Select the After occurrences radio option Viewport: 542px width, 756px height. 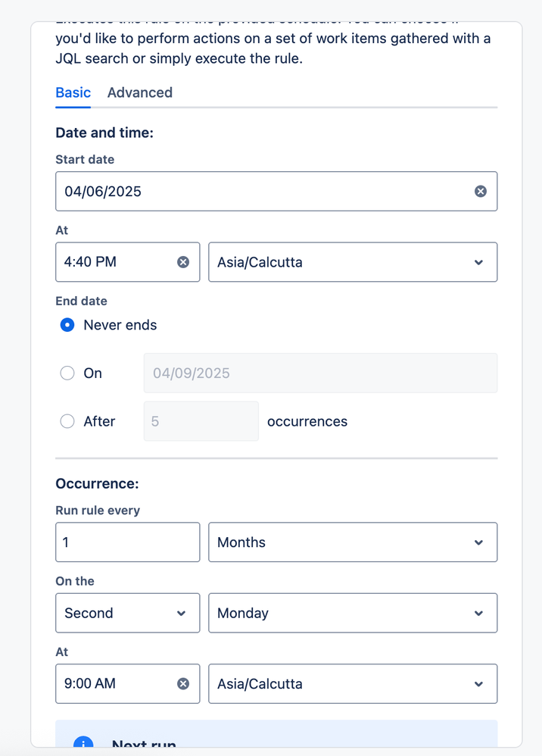(x=67, y=422)
